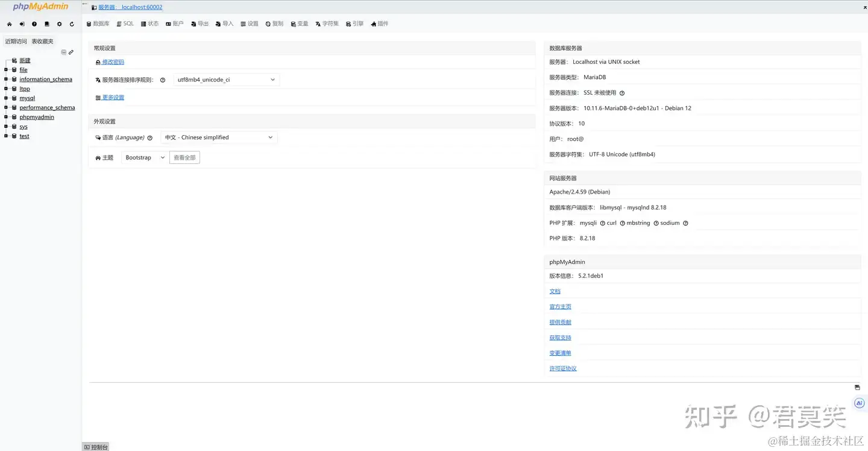Click help icon after sodium extension
This screenshot has width=868, height=451.
[685, 223]
